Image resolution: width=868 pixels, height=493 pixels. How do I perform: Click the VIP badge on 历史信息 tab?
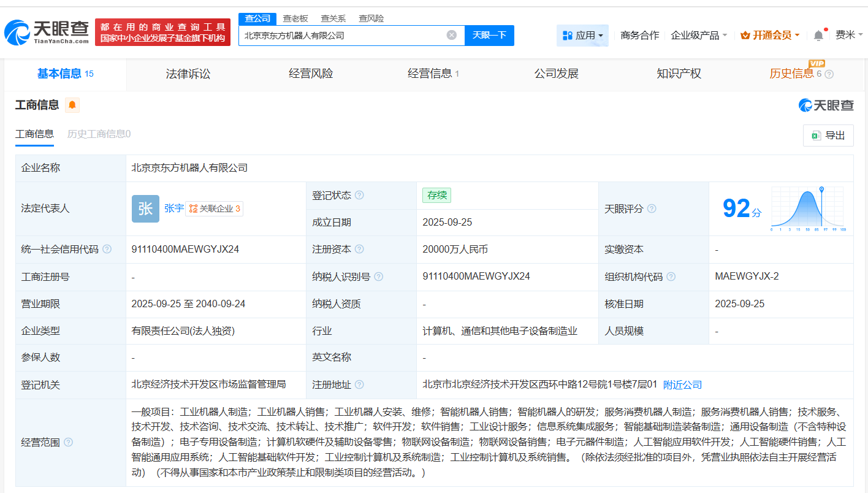pyautogui.click(x=818, y=64)
